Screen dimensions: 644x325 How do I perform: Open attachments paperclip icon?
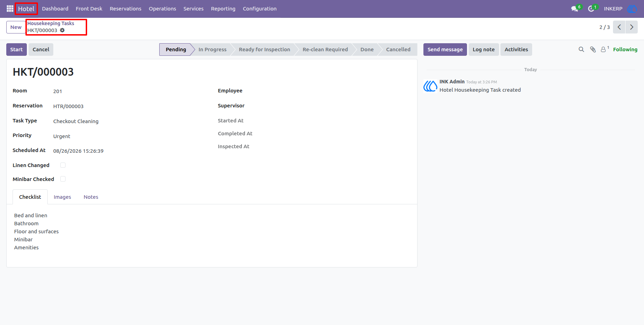pyautogui.click(x=593, y=50)
